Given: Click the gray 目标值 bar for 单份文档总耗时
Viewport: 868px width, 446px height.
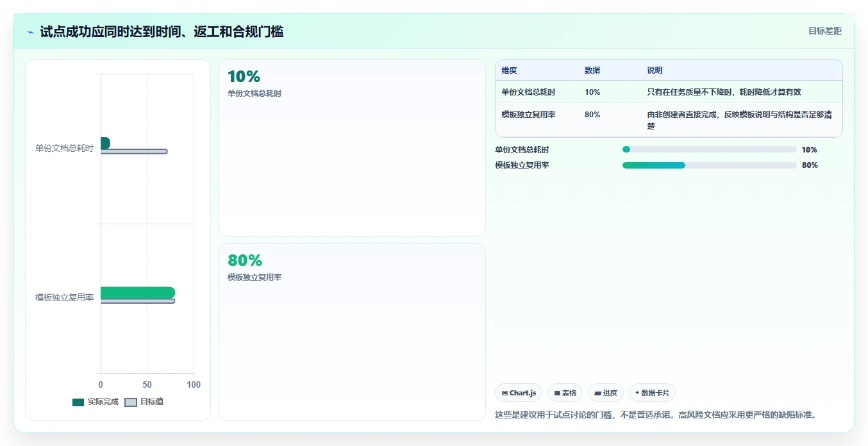Looking at the screenshot, I should (134, 152).
